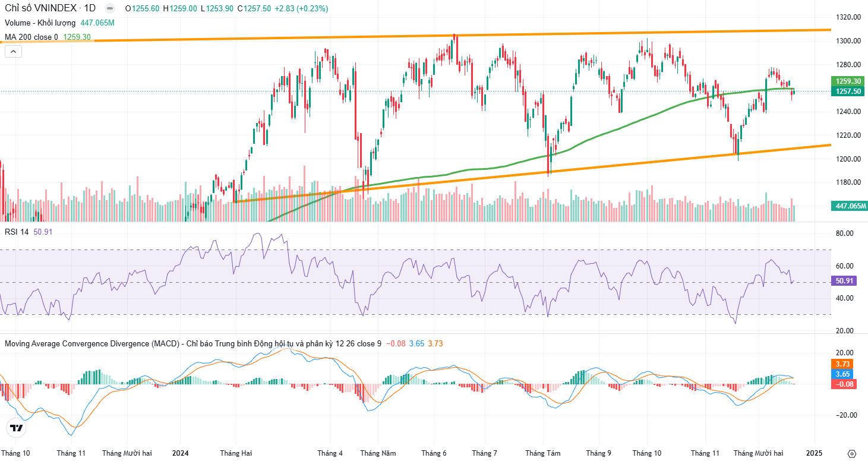The image size is (868, 461).
Task: Click the TradingView logo
Action: coord(17,428)
